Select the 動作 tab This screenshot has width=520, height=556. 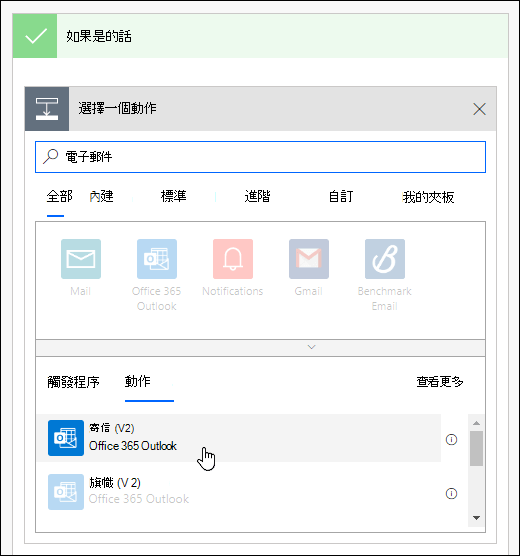[x=138, y=381]
